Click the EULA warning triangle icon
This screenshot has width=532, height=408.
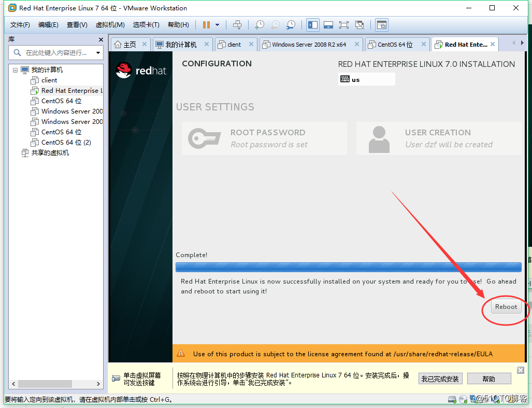(181, 353)
